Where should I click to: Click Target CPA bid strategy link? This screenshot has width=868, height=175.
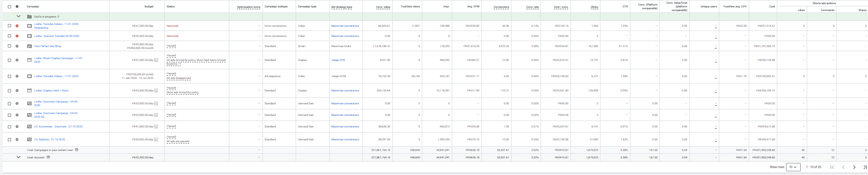click(x=338, y=60)
